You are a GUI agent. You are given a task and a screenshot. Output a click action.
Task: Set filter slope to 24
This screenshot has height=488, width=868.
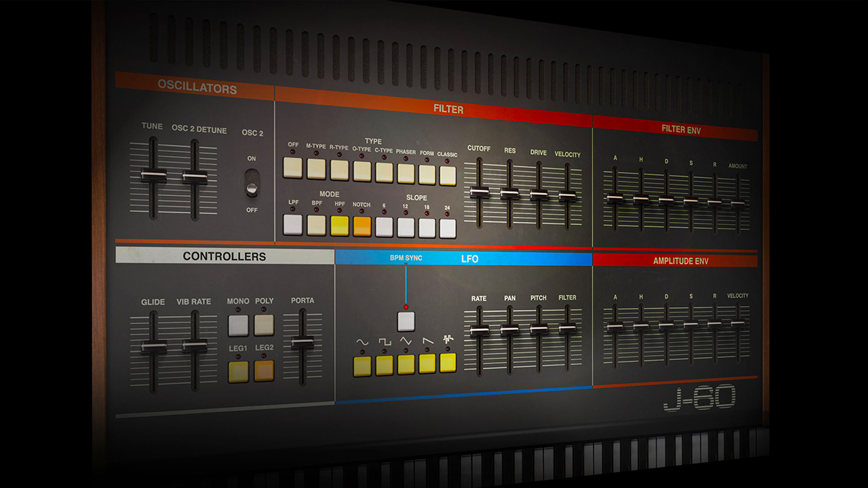pyautogui.click(x=448, y=229)
